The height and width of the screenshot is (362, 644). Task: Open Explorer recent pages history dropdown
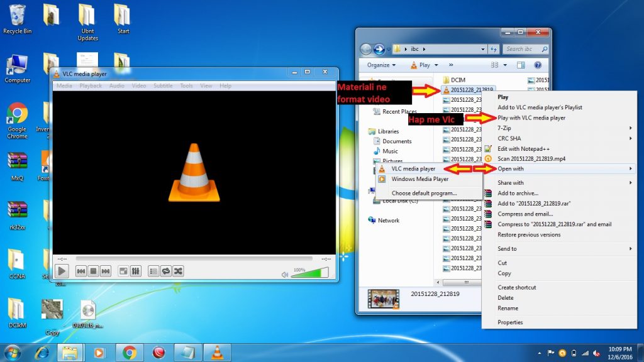pos(389,50)
